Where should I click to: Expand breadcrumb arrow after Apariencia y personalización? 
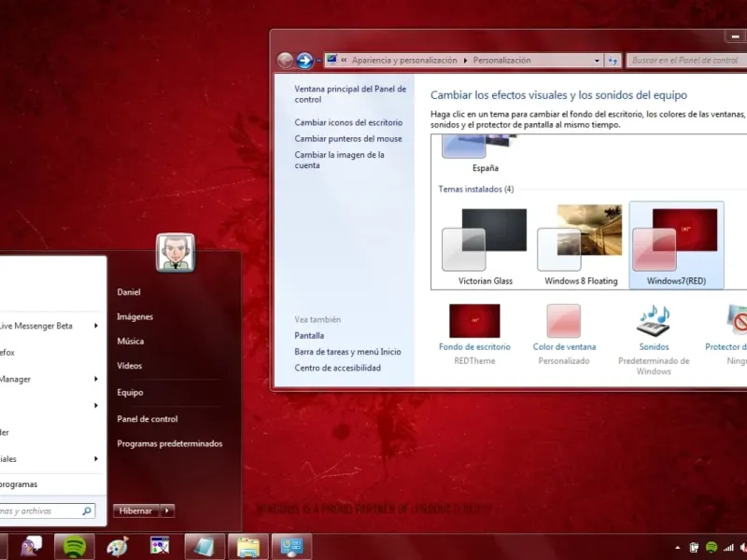point(465,61)
